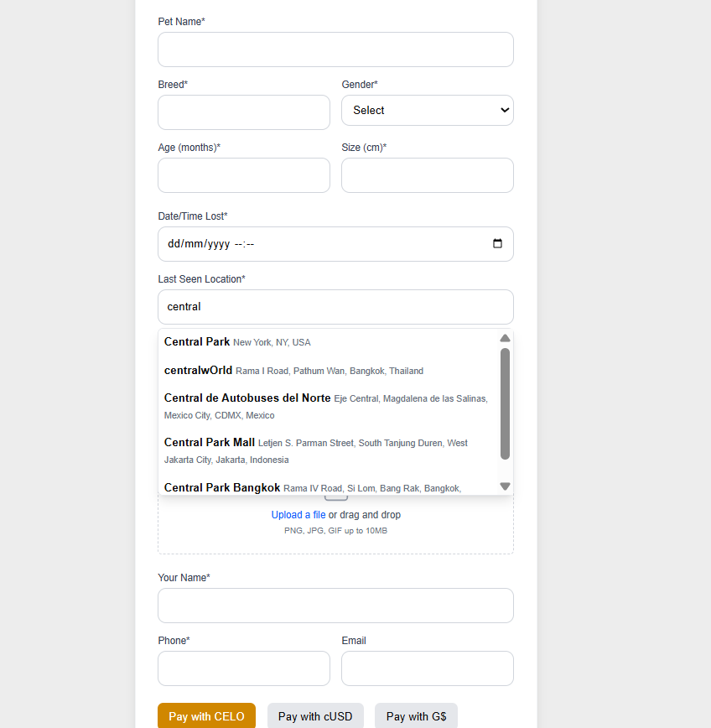Viewport: 711px width, 728px height.
Task: Click into the Breed field
Action: (244, 112)
